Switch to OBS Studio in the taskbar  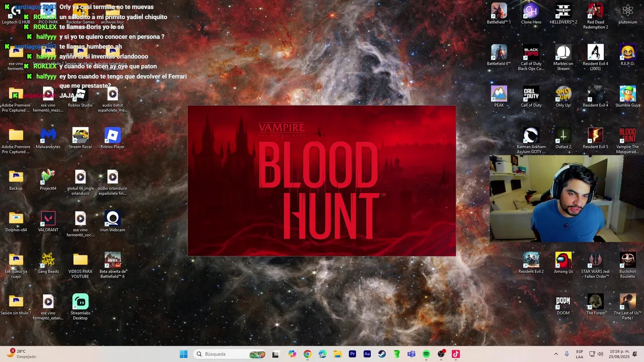click(x=441, y=354)
